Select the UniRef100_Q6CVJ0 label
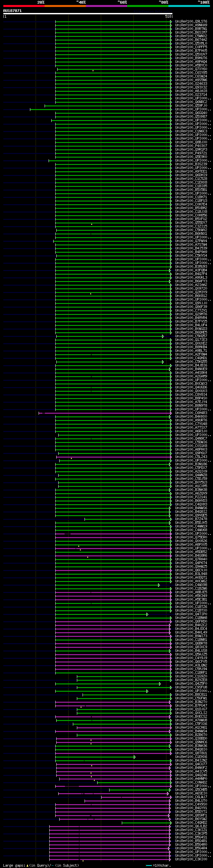 pos(191,570)
